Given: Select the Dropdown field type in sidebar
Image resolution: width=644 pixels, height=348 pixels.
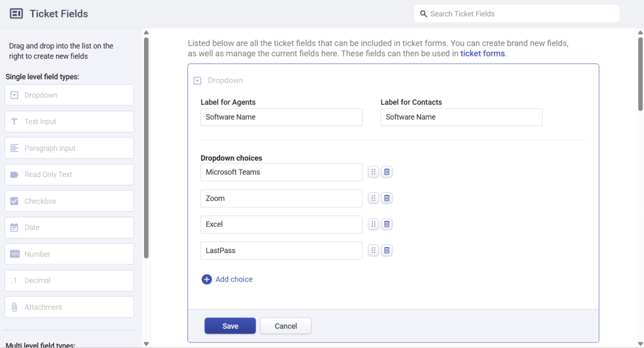Looking at the screenshot, I should click(x=69, y=95).
